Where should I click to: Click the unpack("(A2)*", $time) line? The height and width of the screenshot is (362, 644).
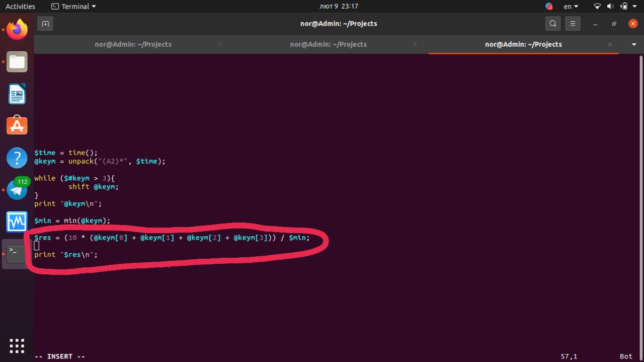[100, 161]
